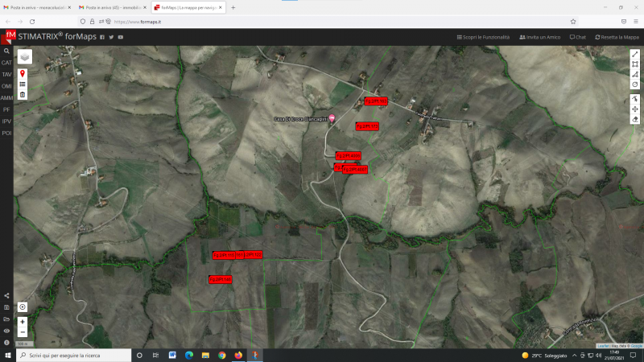644x362 pixels.
Task: Zoom in the map with plus button
Action: (23, 322)
